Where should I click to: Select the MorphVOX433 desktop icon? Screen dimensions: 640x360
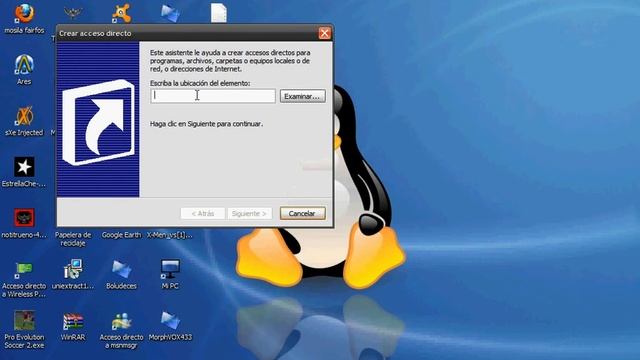pyautogui.click(x=170, y=320)
